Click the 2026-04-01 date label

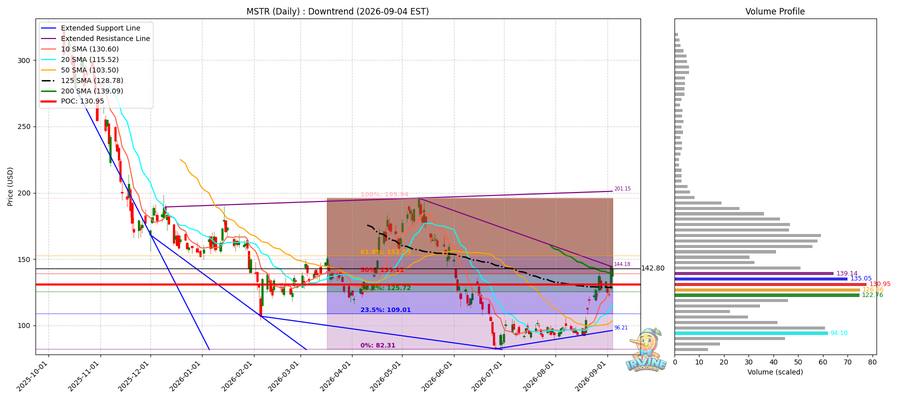pos(338,373)
